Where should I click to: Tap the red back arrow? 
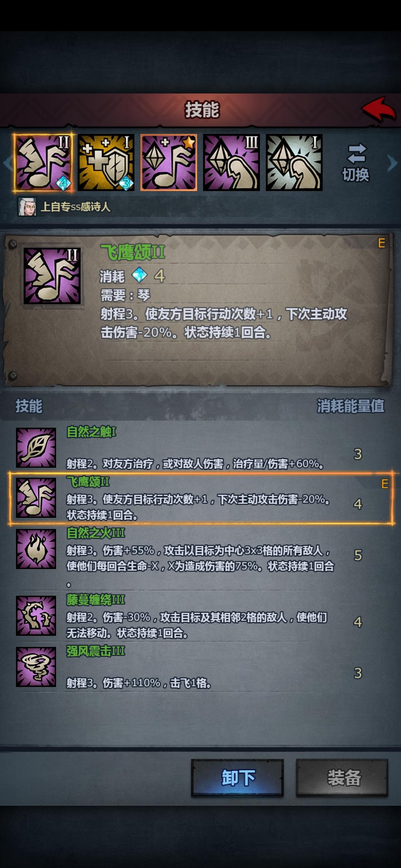tap(378, 109)
